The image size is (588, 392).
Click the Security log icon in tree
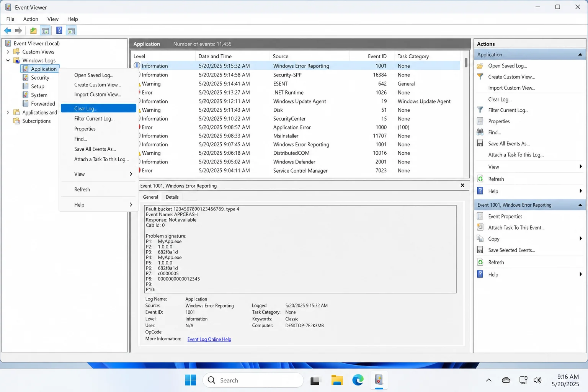(26, 77)
